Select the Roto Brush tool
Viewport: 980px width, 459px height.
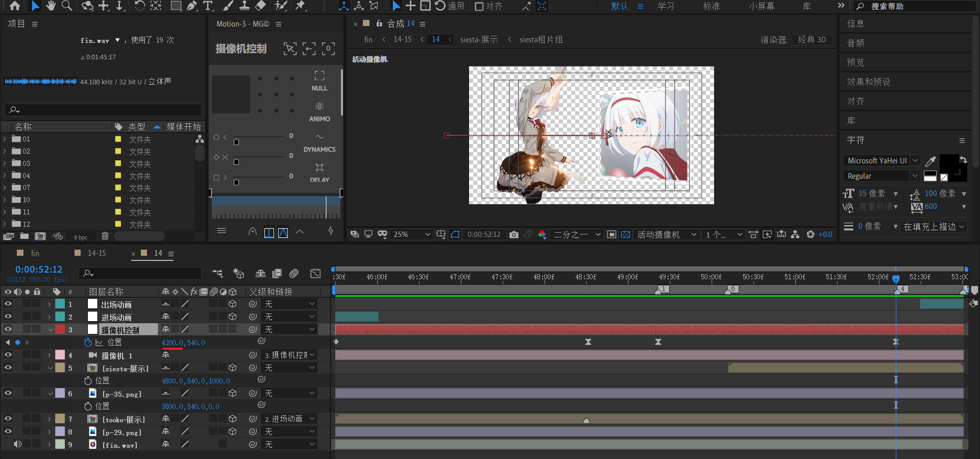click(281, 6)
